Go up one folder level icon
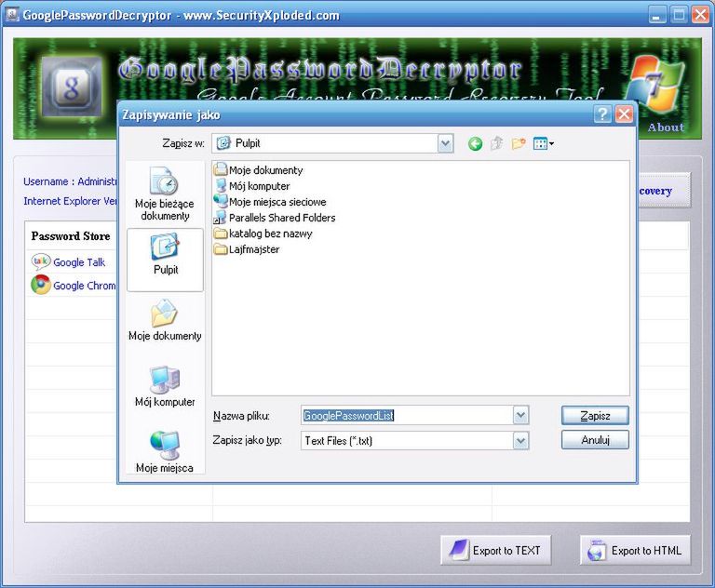This screenshot has width=715, height=588. (496, 143)
